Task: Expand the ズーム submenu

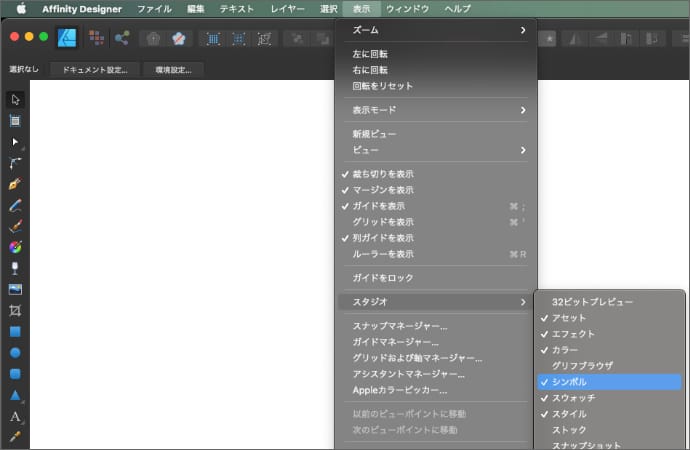Action: click(435, 31)
